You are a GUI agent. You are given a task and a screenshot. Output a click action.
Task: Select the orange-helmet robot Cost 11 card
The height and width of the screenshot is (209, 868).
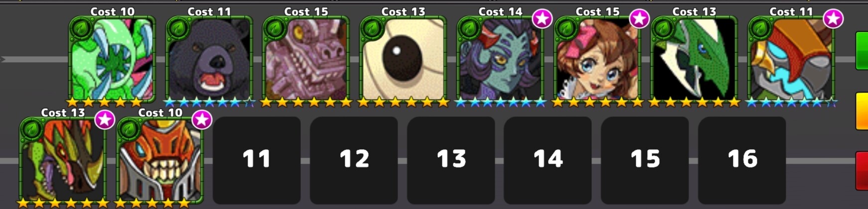click(x=791, y=59)
